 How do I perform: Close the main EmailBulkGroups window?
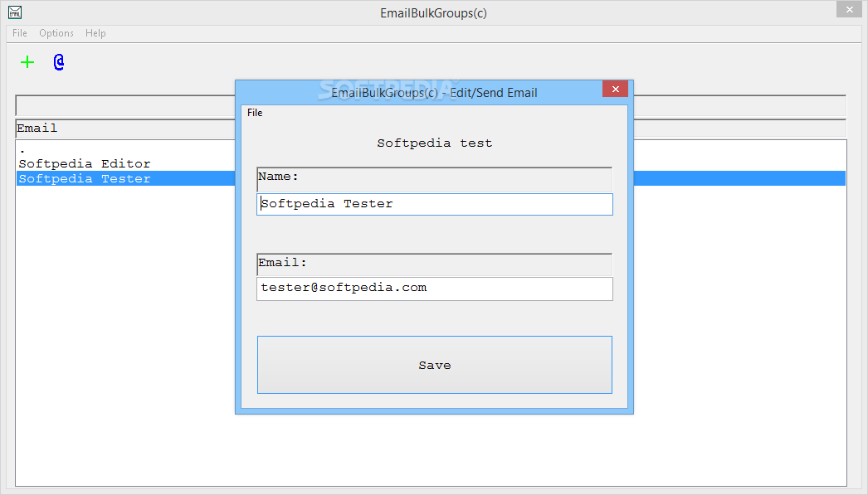(x=849, y=10)
